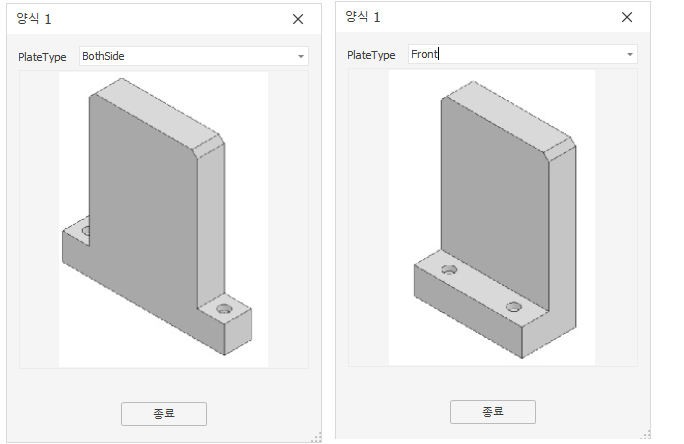
Task: Close the dialog showing the BothSide plate
Action: pyautogui.click(x=298, y=19)
